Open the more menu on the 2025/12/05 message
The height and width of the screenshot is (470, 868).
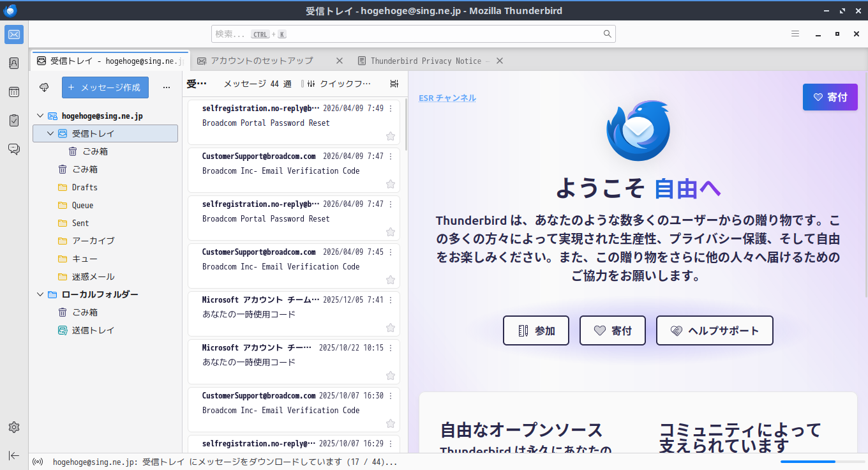point(391,300)
